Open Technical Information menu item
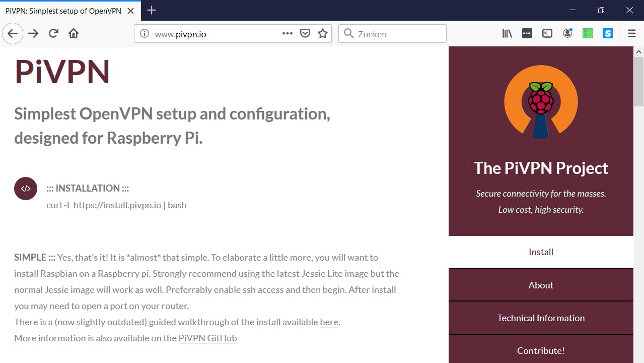Viewport: 644px width, 363px height. click(541, 318)
